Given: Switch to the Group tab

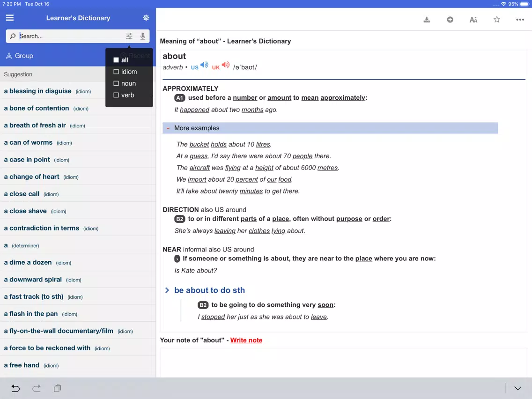Looking at the screenshot, I should [x=20, y=56].
